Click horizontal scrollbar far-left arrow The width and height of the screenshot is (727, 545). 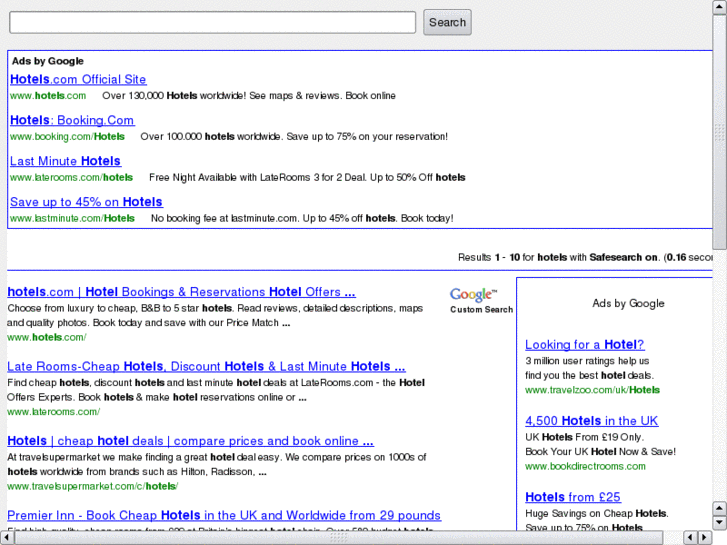point(7,538)
